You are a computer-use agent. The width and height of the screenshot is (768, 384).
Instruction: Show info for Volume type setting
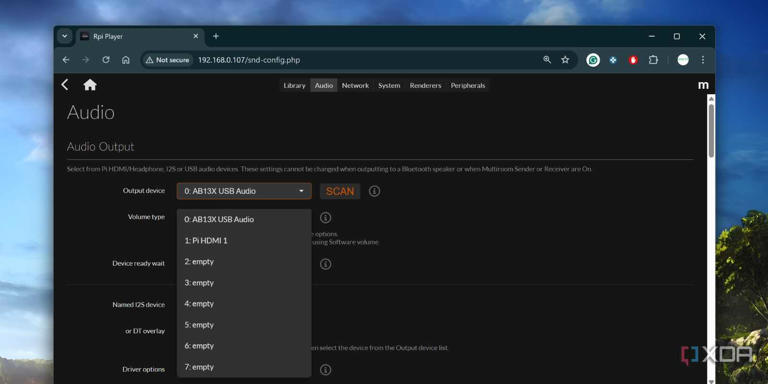(x=325, y=218)
